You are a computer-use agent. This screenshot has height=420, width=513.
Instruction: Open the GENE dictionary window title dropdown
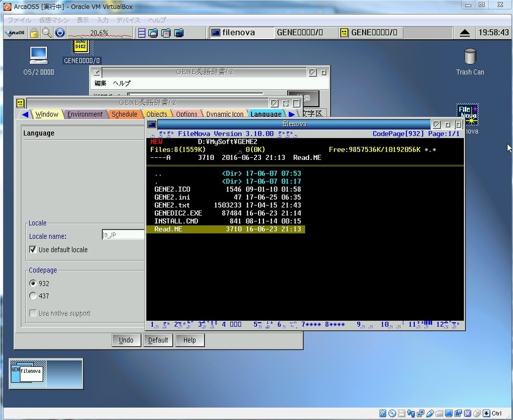point(96,72)
